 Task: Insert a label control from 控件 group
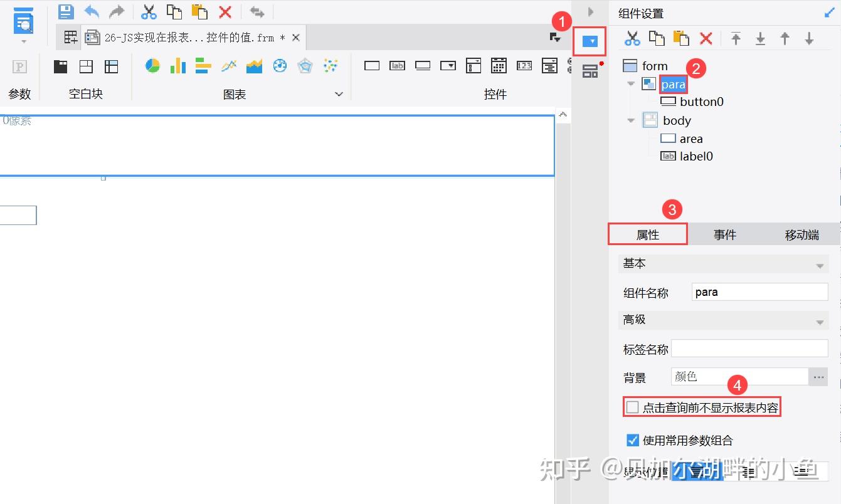397,65
